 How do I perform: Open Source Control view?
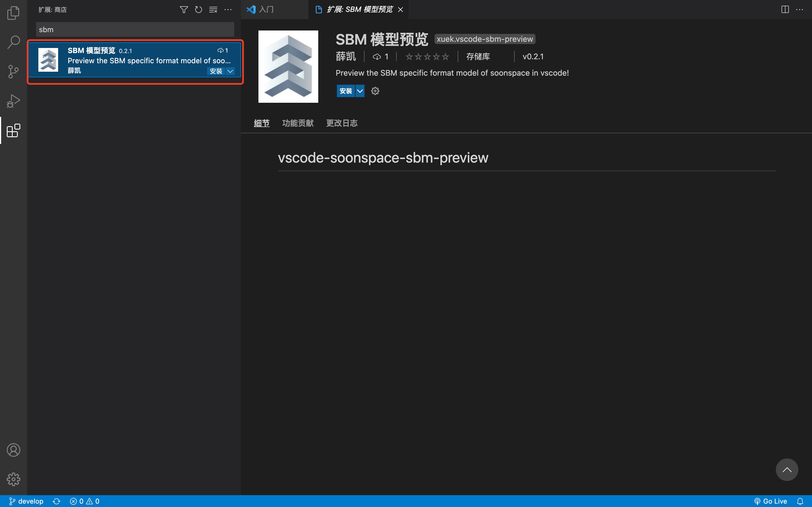coord(14,71)
